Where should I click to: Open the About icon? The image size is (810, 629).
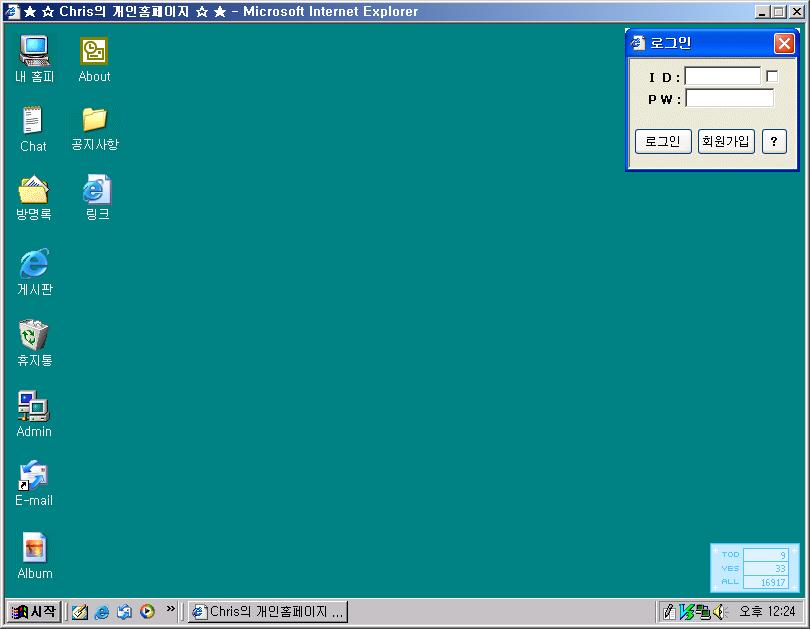coord(94,51)
